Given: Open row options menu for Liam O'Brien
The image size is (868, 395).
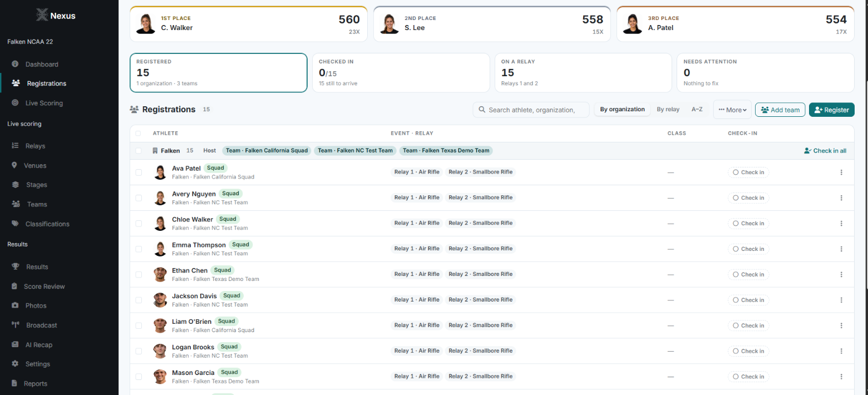Looking at the screenshot, I should 841,326.
